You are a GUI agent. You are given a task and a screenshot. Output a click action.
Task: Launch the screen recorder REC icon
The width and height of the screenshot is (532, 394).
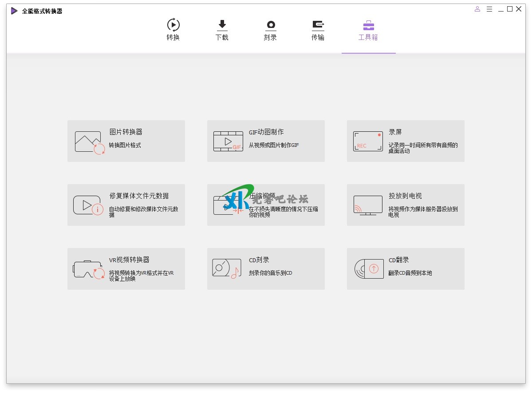(x=368, y=142)
